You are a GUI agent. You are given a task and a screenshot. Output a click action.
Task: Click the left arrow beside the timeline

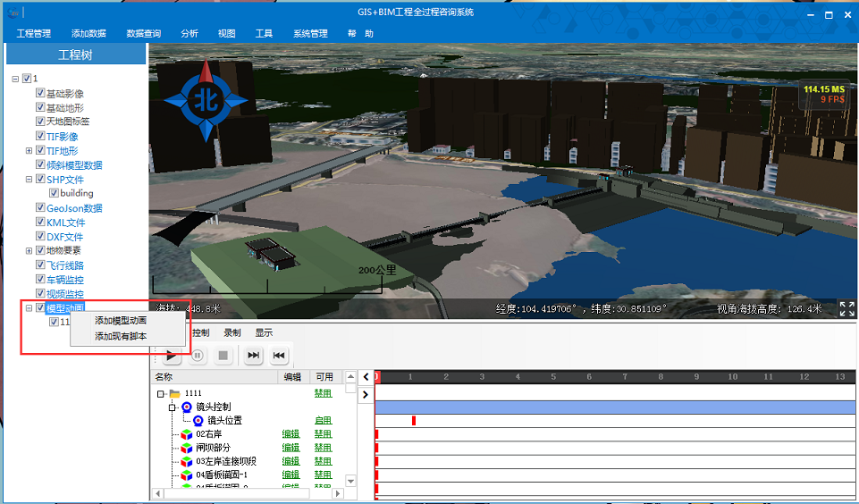366,377
